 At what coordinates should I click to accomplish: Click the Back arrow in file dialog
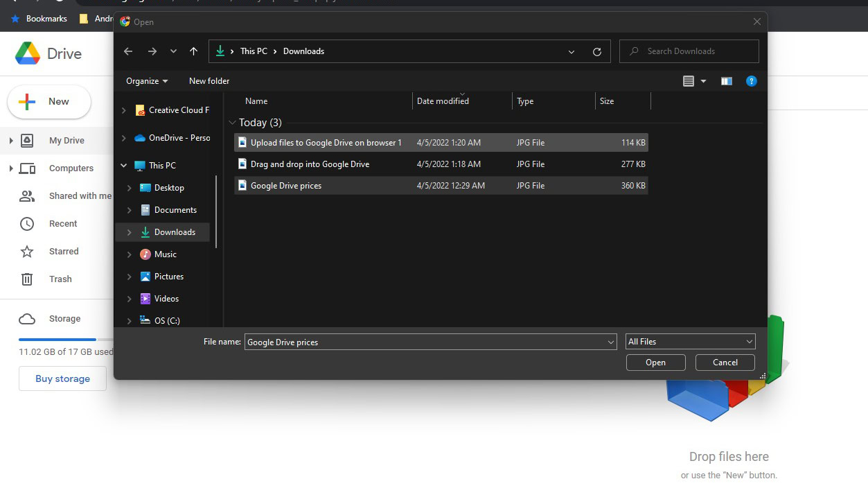pos(127,51)
